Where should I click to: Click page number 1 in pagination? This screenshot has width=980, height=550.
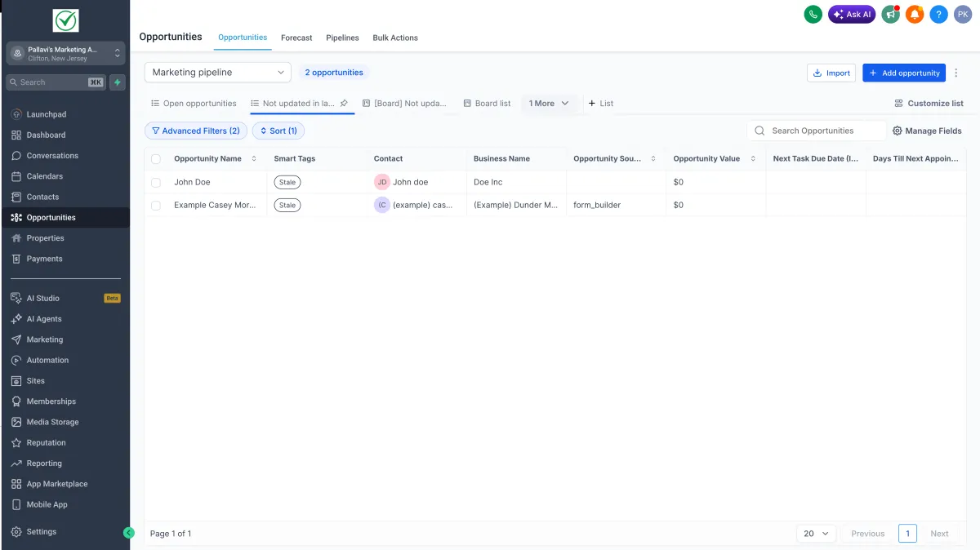(907, 534)
